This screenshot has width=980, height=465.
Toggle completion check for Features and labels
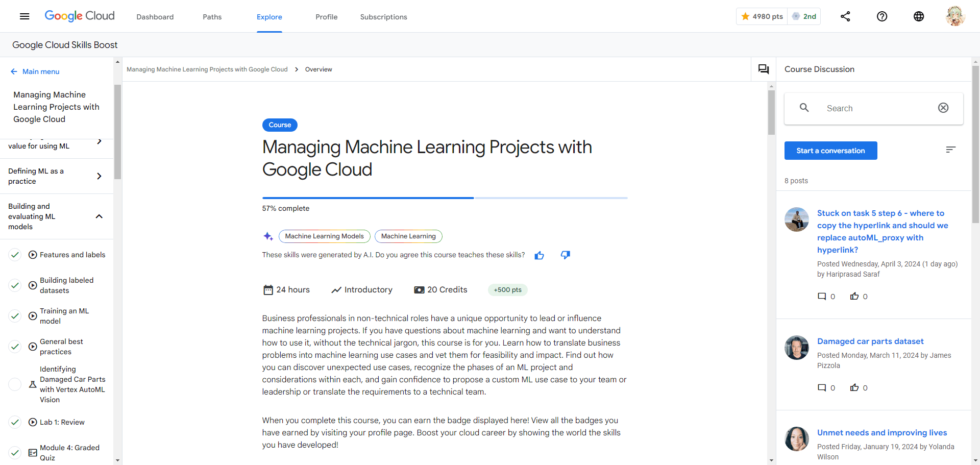[x=15, y=255]
